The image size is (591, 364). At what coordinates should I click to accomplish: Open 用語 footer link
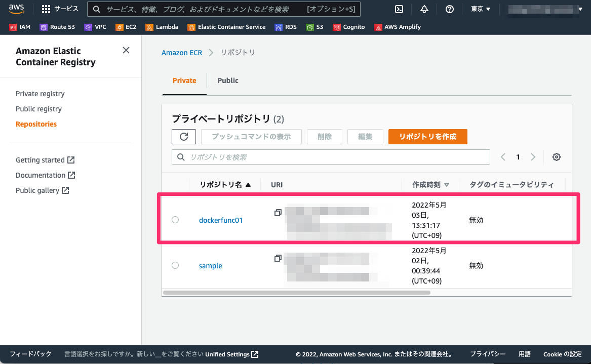pyautogui.click(x=524, y=354)
